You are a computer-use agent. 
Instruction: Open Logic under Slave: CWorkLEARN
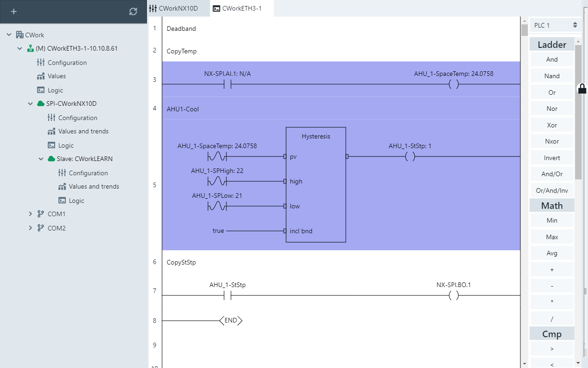71,200
